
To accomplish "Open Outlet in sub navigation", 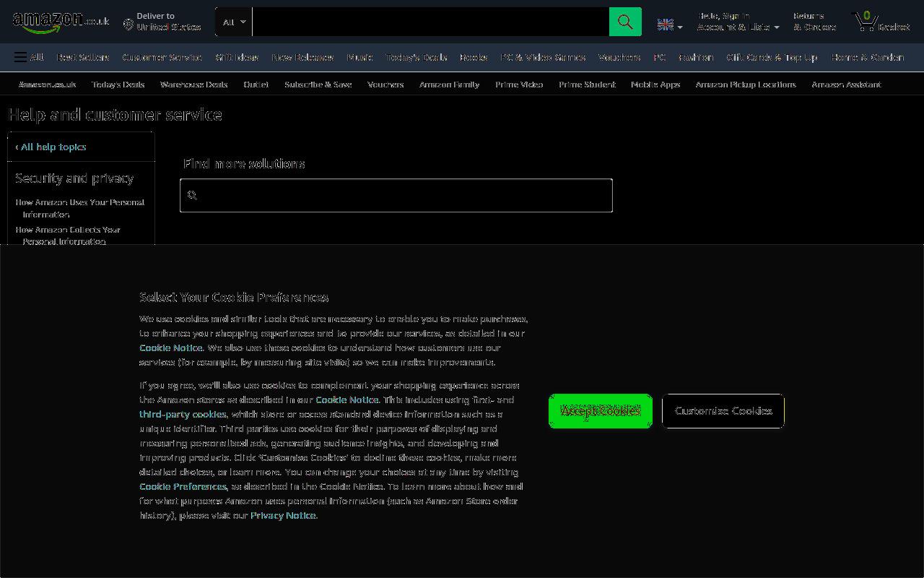I will [256, 85].
